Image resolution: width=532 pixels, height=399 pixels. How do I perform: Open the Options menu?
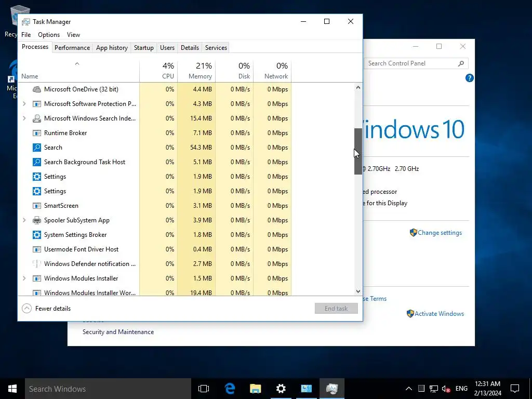49,35
